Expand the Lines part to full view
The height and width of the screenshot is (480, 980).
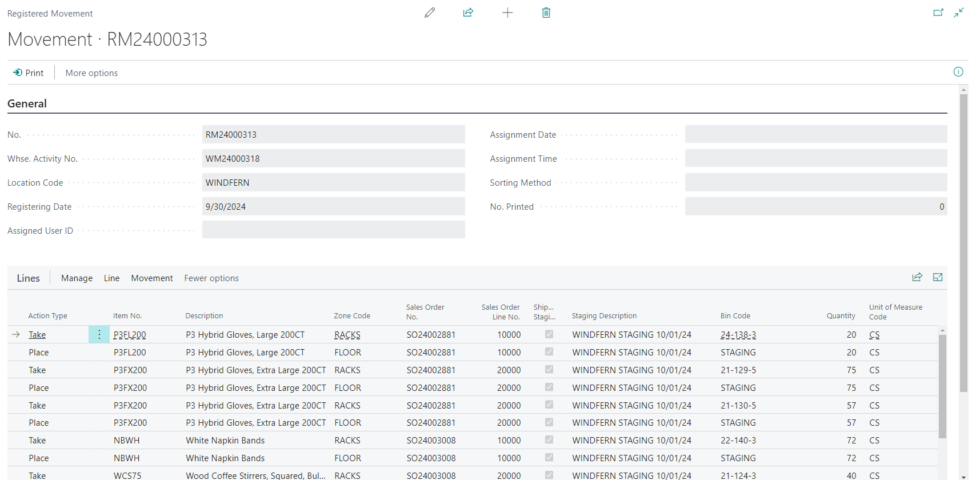938,277
